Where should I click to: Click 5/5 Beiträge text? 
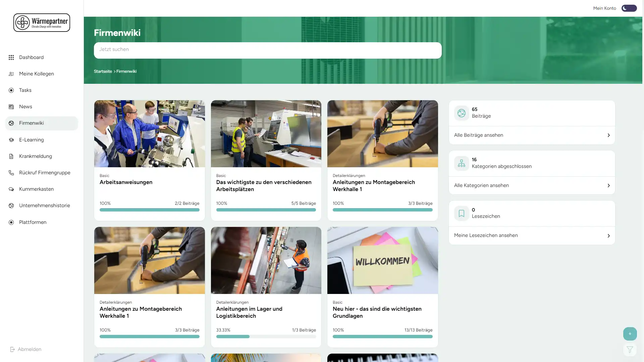pyautogui.click(x=304, y=203)
